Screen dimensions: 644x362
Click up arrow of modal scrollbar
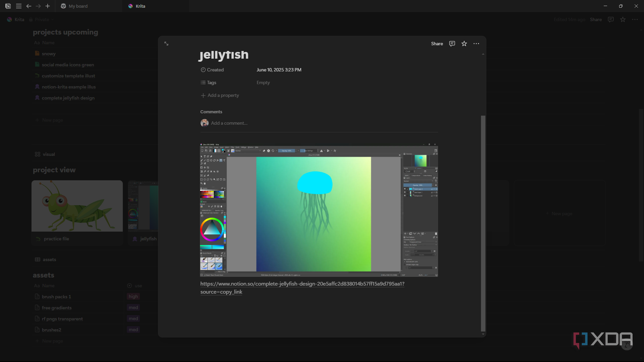pos(483,54)
